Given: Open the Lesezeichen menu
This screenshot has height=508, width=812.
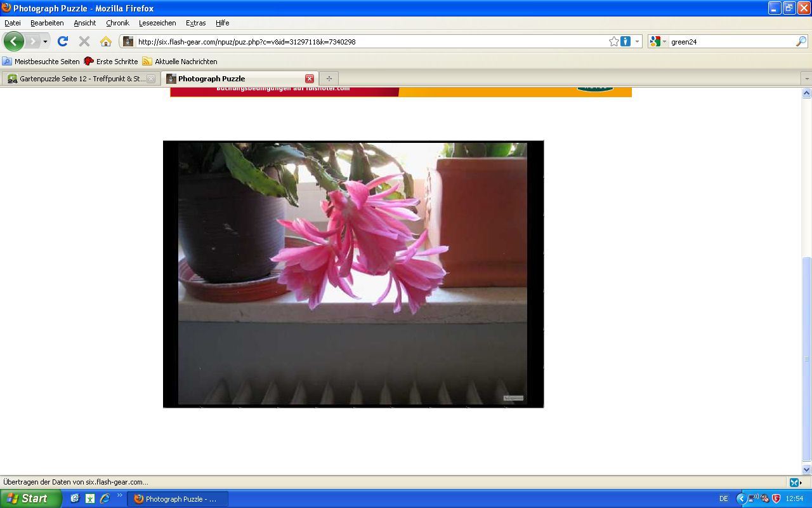Looking at the screenshot, I should 157,23.
